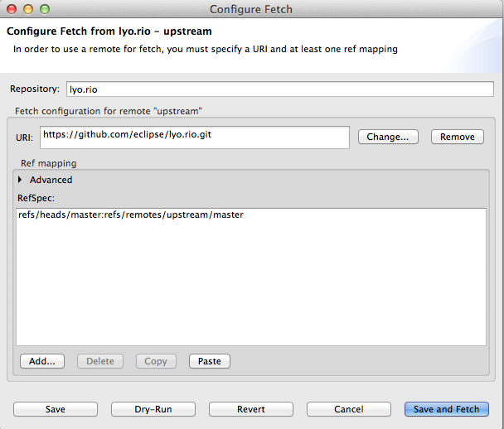Close the Configure Fetch window
504x429 pixels.
click(12, 9)
